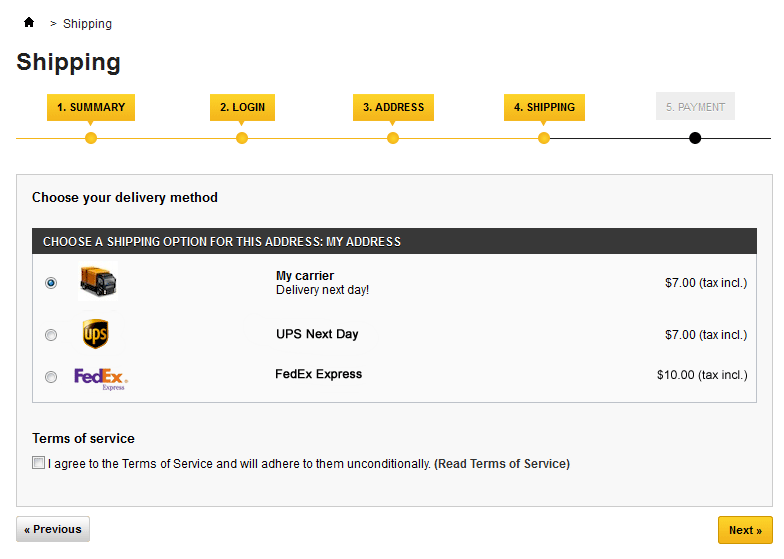This screenshot has height=559, width=784.
Task: Click the My carrier truck icon
Action: point(97,282)
